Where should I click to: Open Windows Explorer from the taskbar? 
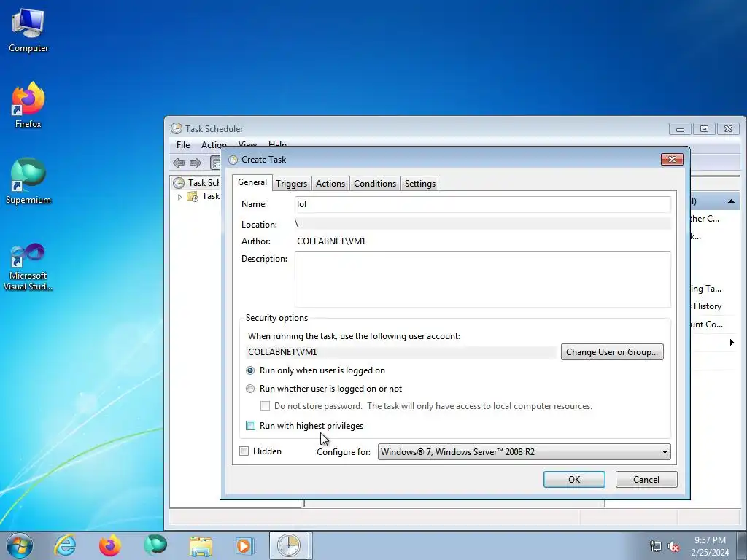click(x=201, y=545)
